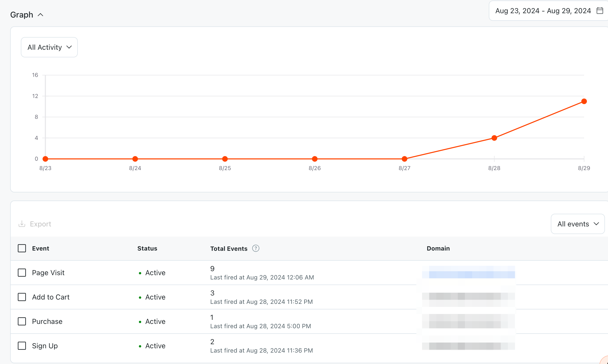The image size is (608, 364).
Task: Check the Purchase row checkbox
Action: (x=22, y=321)
